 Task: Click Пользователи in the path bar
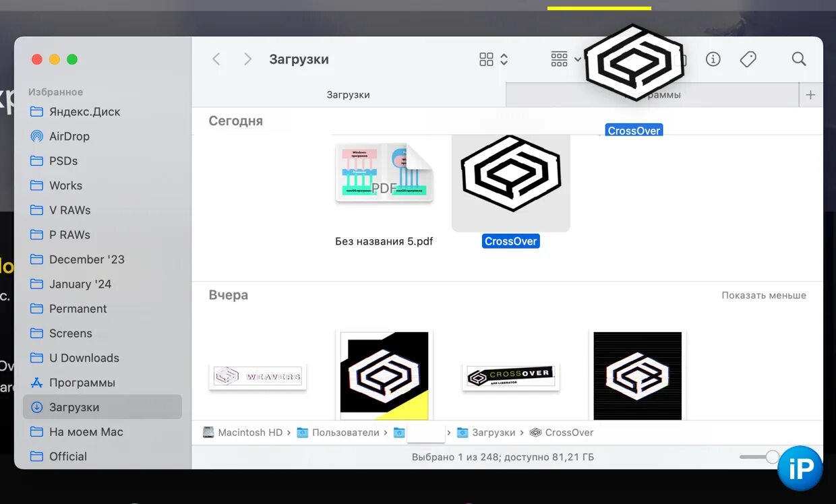point(338,433)
